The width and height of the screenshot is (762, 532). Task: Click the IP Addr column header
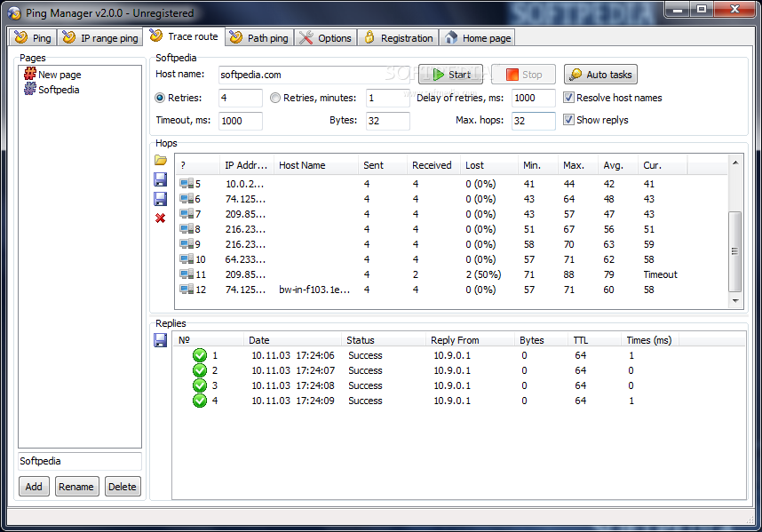(x=247, y=165)
